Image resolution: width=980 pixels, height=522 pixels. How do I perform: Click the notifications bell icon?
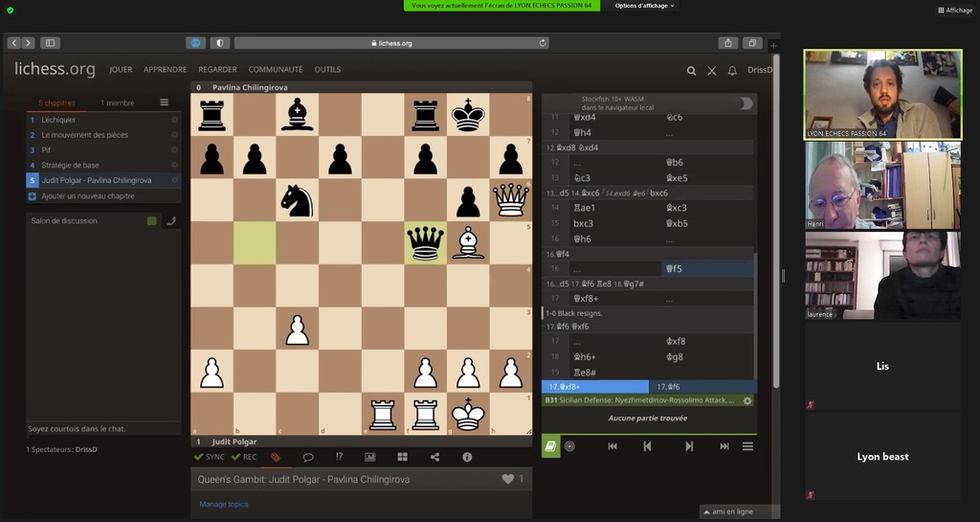coord(732,70)
